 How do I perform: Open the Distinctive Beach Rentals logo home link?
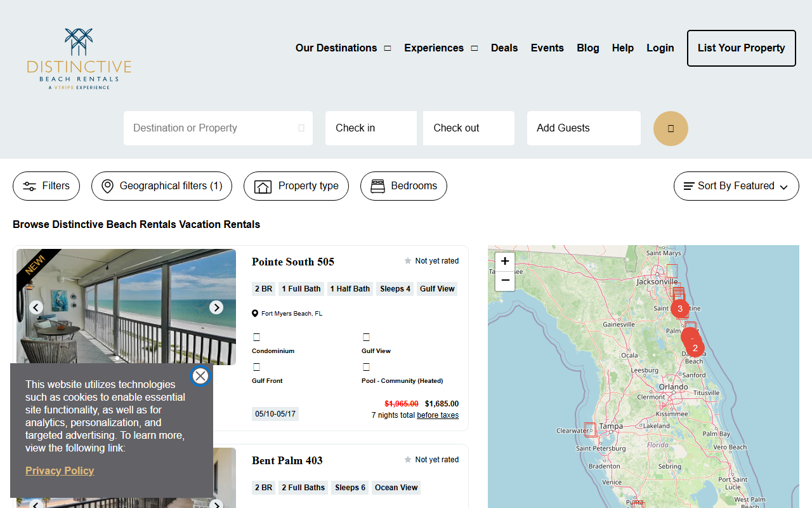click(79, 58)
